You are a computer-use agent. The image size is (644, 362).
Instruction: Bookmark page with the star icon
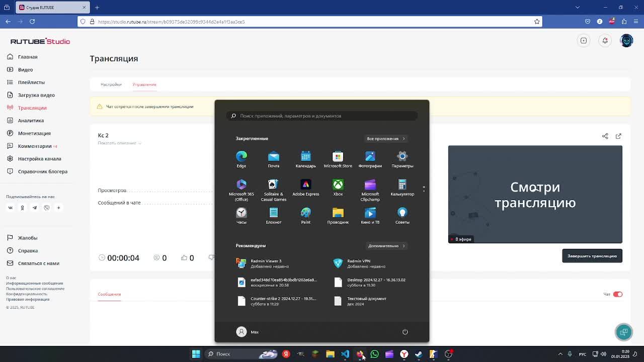pos(537,22)
